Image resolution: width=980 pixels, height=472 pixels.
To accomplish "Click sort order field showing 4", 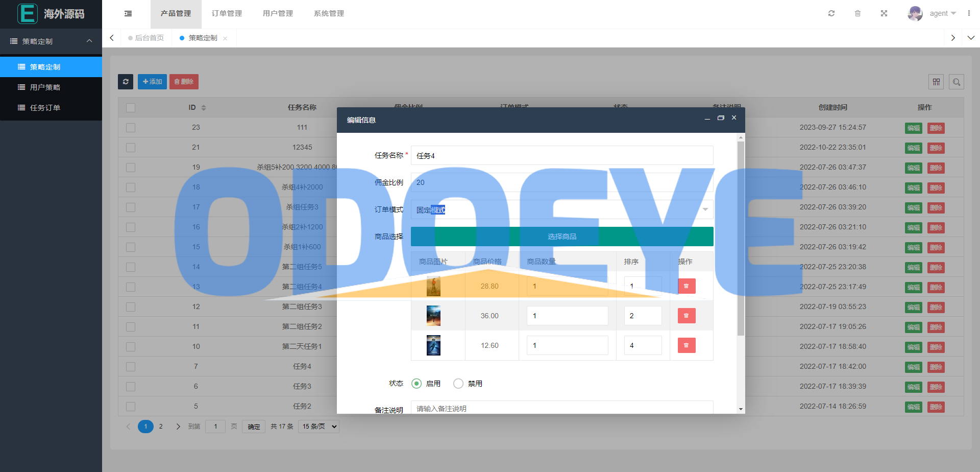I will pos(643,345).
